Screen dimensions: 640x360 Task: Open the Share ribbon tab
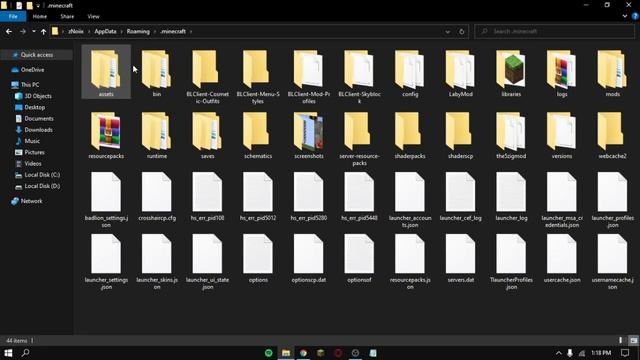coord(67,16)
